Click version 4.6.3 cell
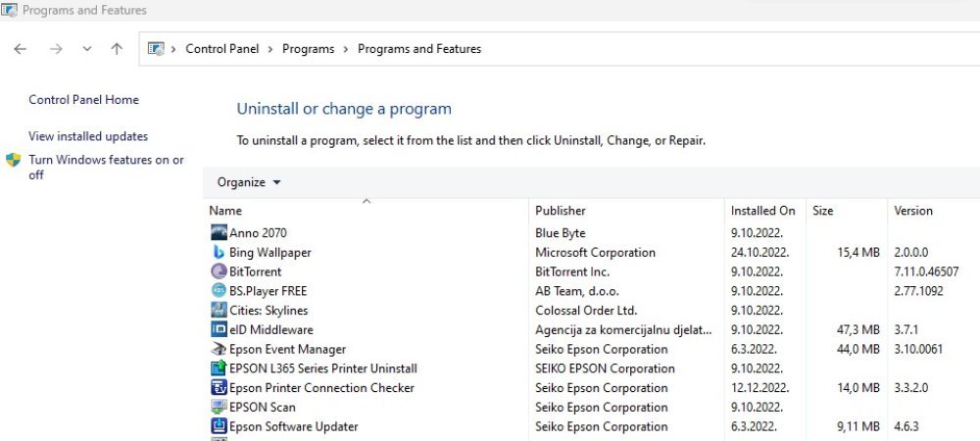 906,426
